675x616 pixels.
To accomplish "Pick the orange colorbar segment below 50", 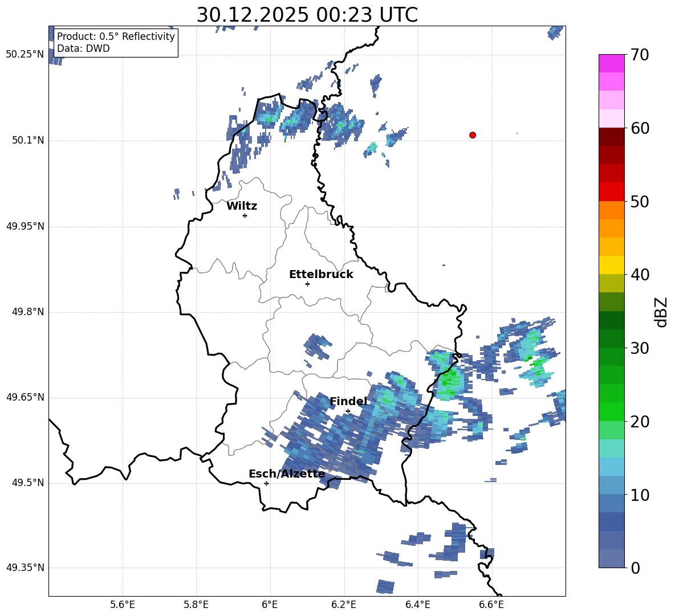I will (611, 210).
